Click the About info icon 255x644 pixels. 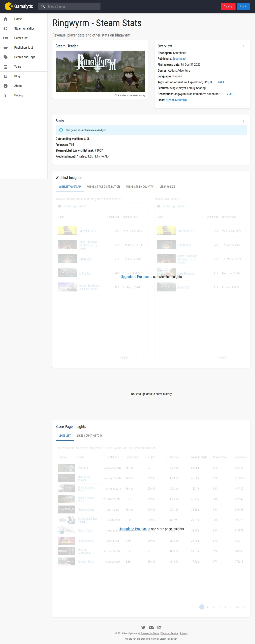[6, 86]
